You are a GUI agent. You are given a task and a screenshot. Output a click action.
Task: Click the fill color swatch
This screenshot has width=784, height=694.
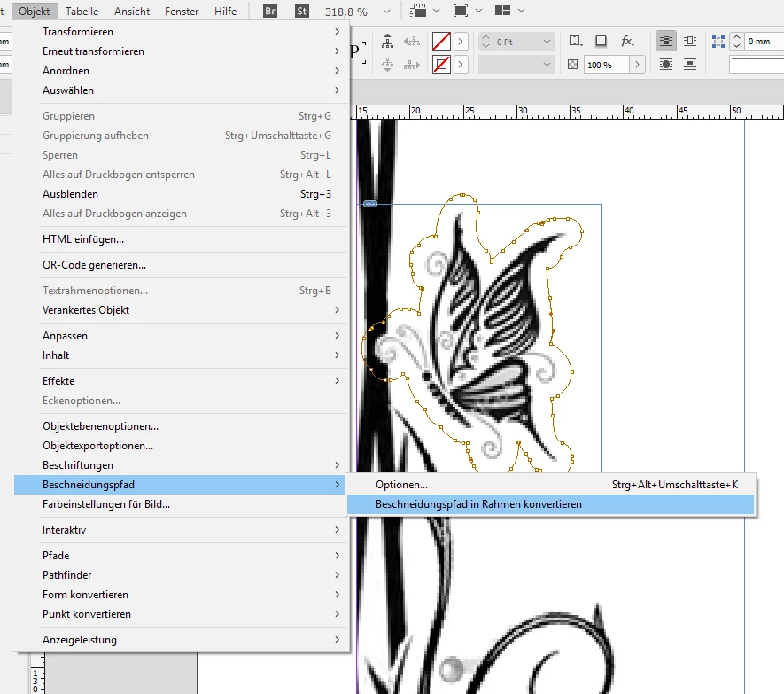[441, 41]
